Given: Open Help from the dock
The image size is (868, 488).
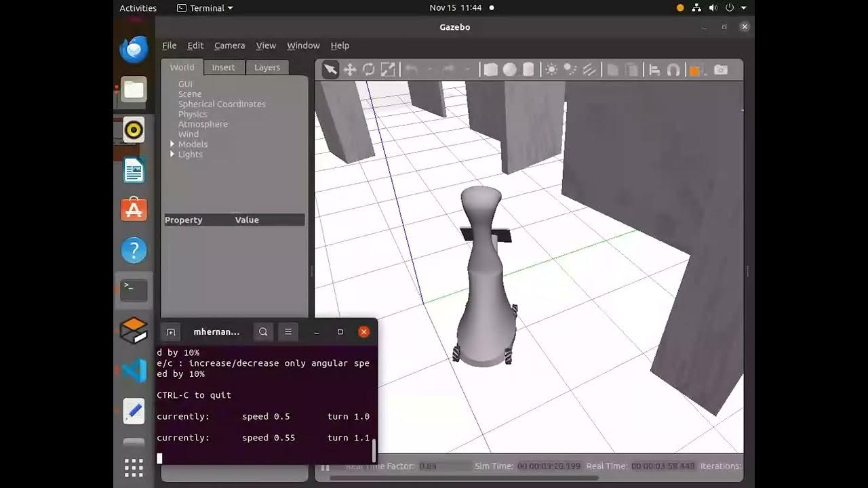Looking at the screenshot, I should pos(134,251).
